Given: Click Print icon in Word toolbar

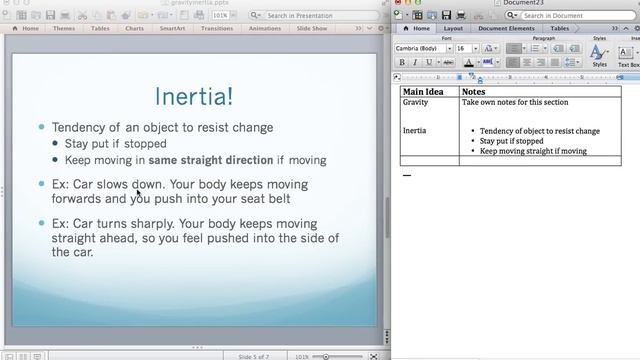Looking at the screenshot, I should click(461, 16).
